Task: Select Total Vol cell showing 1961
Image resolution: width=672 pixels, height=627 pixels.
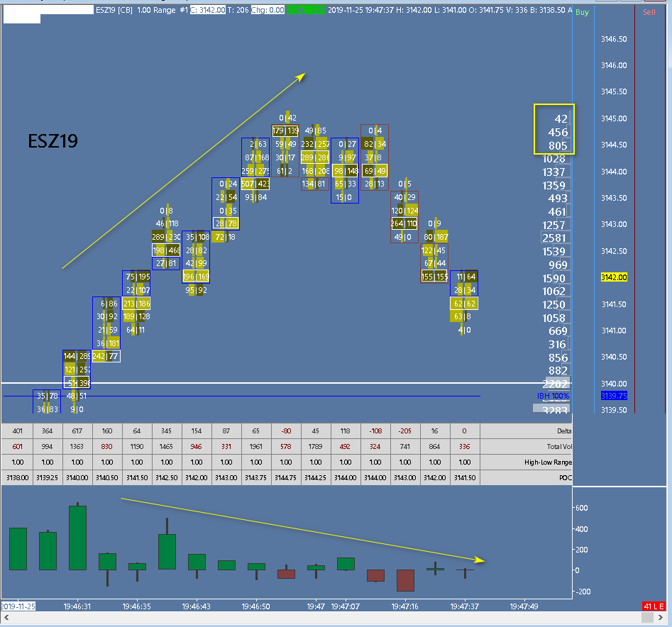Action: (256, 446)
